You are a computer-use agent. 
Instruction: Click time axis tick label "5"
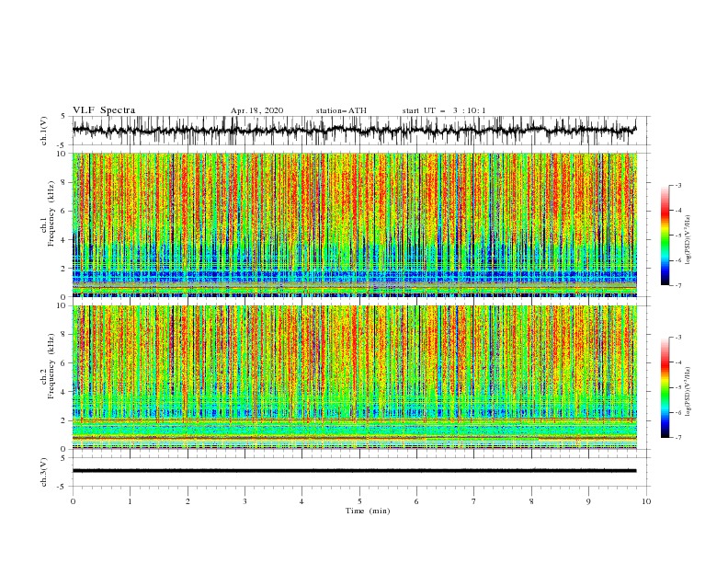point(359,501)
